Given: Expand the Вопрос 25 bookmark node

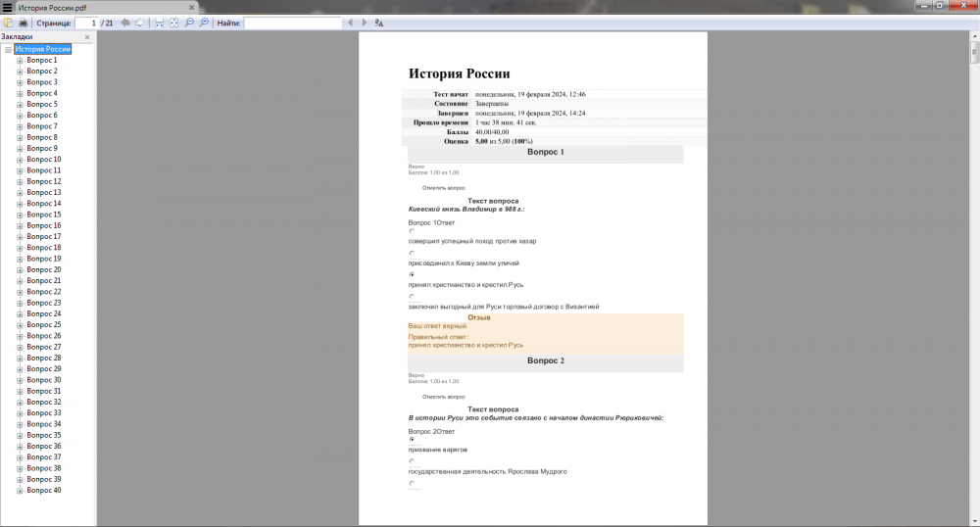Looking at the screenshot, I should click(x=20, y=325).
